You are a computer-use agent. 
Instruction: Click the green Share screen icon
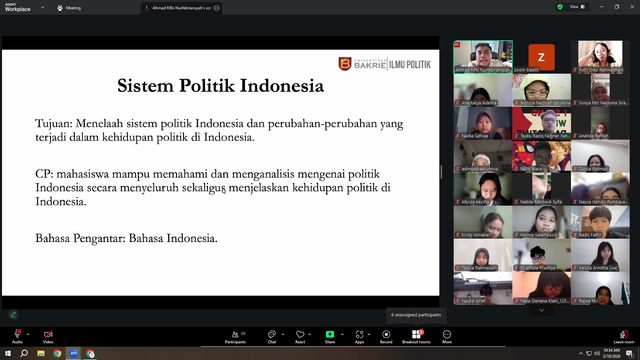click(x=330, y=334)
